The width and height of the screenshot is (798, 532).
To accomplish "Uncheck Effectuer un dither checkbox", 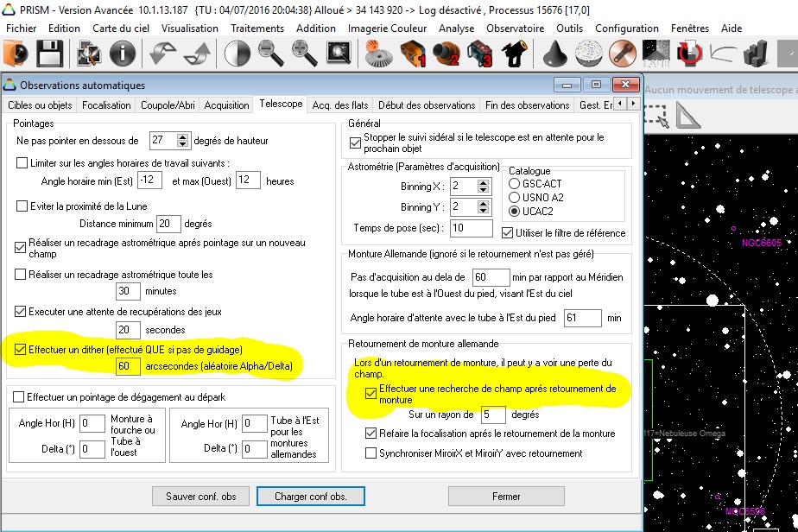I will 22,349.
